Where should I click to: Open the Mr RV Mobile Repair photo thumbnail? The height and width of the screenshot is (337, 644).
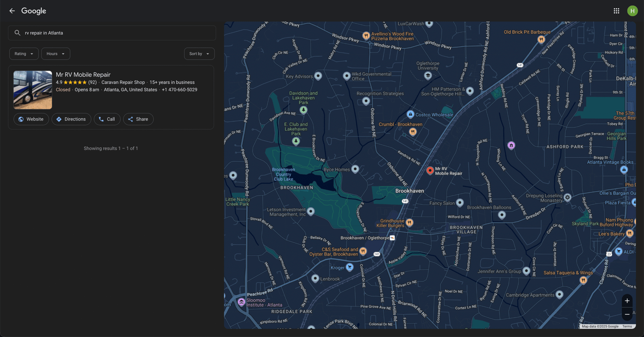pos(33,90)
